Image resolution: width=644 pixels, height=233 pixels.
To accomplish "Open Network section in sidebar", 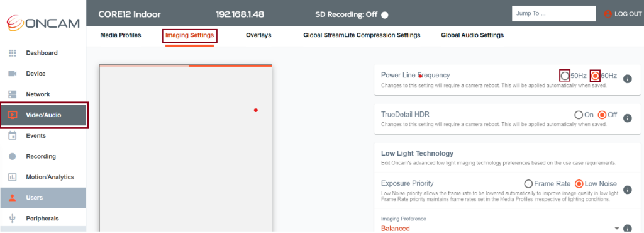I will point(43,94).
